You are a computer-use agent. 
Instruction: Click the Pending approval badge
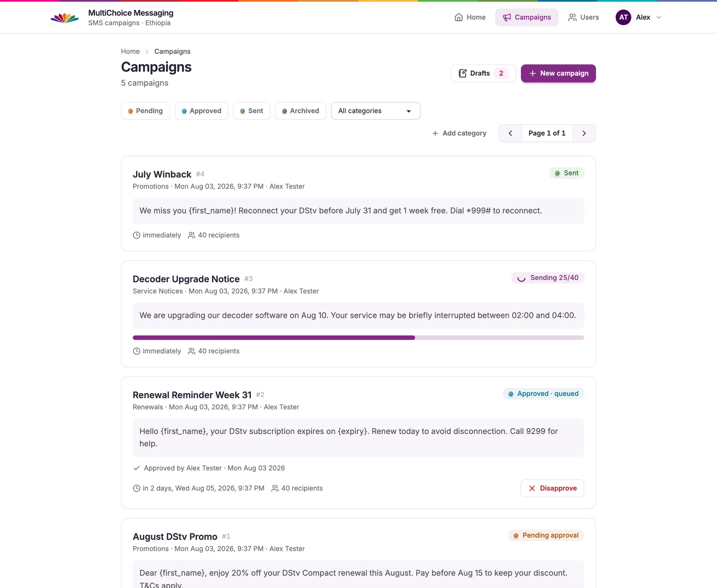tap(546, 536)
